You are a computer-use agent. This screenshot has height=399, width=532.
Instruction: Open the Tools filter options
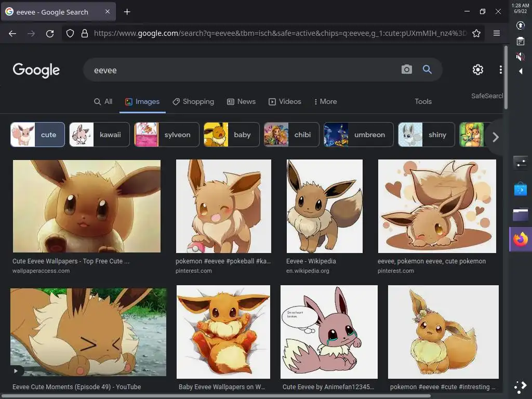tap(423, 101)
